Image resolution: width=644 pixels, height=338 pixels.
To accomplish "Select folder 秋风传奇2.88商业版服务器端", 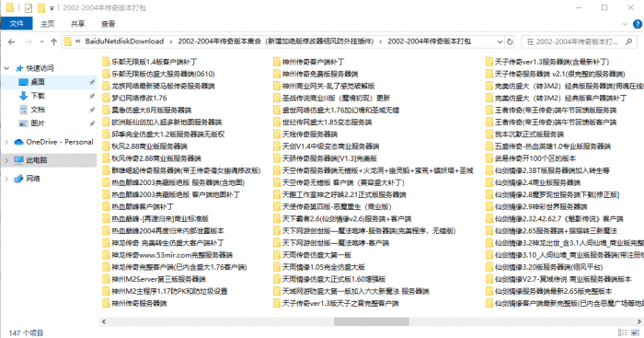I will tap(152, 158).
